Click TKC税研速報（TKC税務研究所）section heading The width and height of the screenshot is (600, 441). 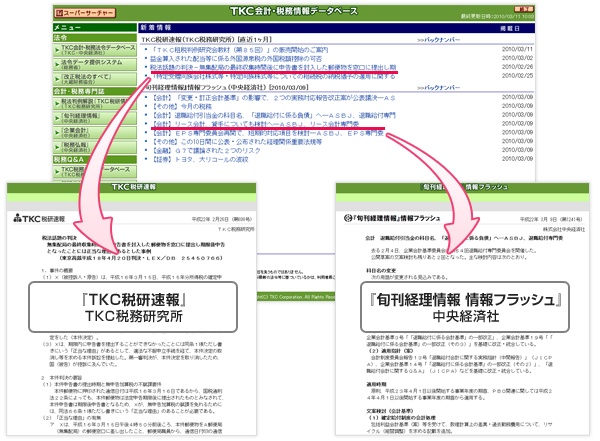207,39
